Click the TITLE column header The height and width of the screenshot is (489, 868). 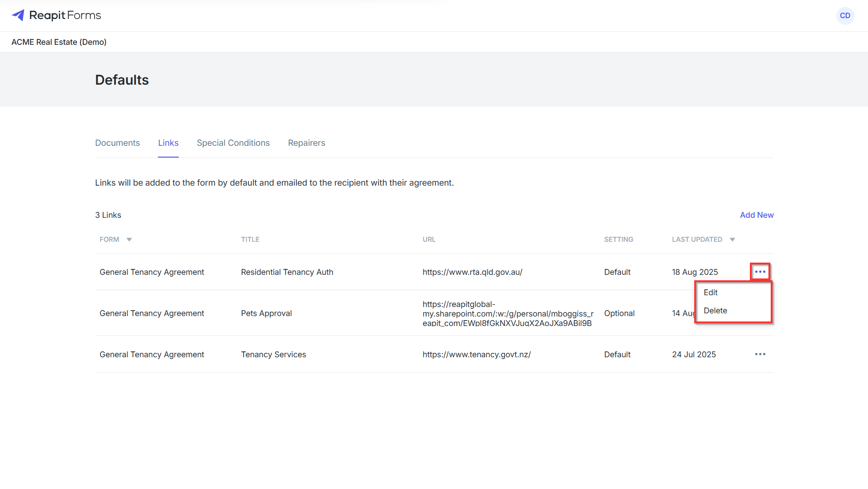[x=250, y=240]
